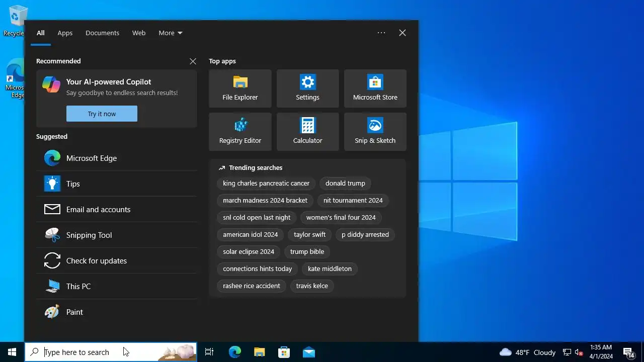Search travis kelce trending topic

pos(312,286)
